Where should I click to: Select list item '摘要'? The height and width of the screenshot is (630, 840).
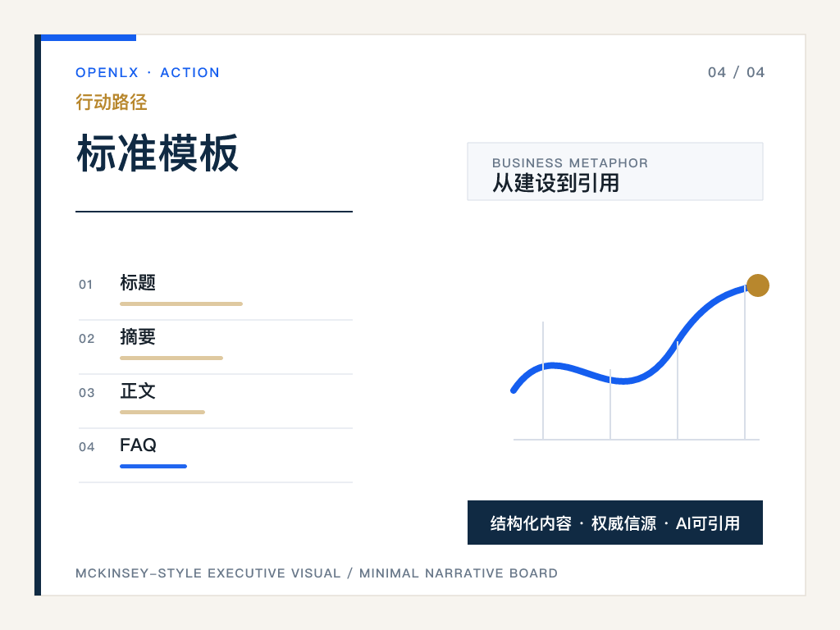tap(138, 336)
